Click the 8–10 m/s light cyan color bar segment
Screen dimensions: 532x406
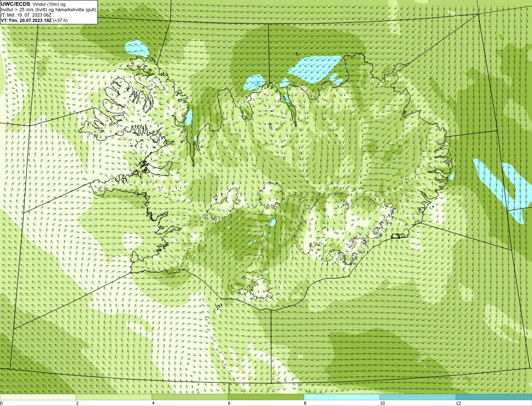pos(342,397)
